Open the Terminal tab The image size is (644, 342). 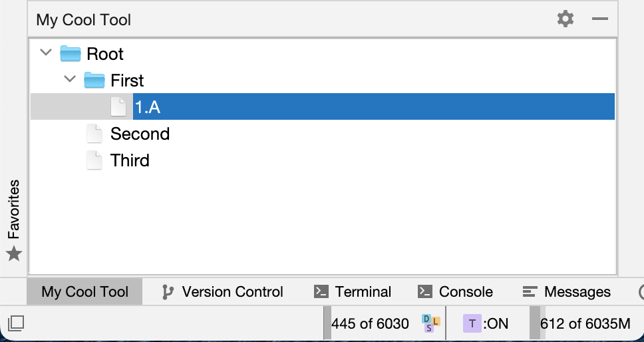coord(353,292)
